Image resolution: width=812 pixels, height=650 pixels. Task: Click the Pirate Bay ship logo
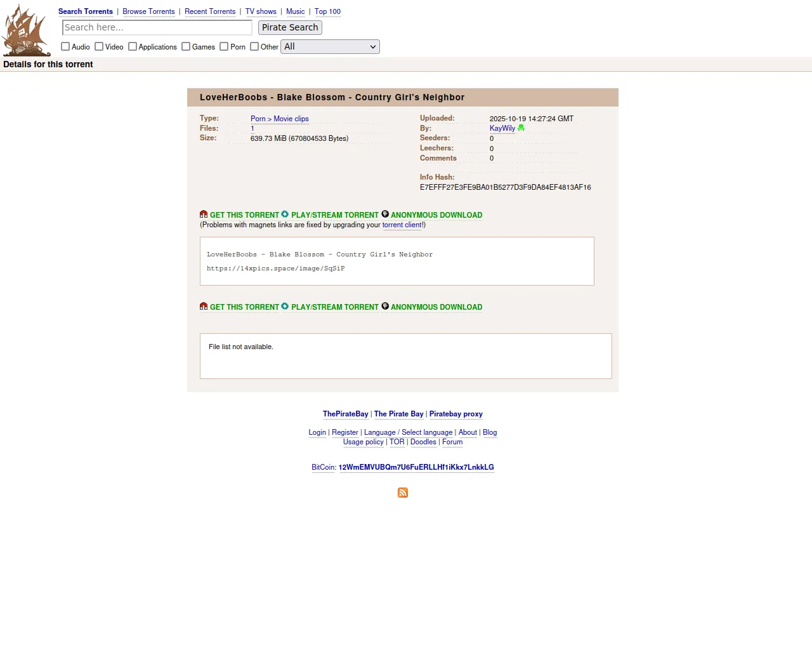tap(26, 30)
